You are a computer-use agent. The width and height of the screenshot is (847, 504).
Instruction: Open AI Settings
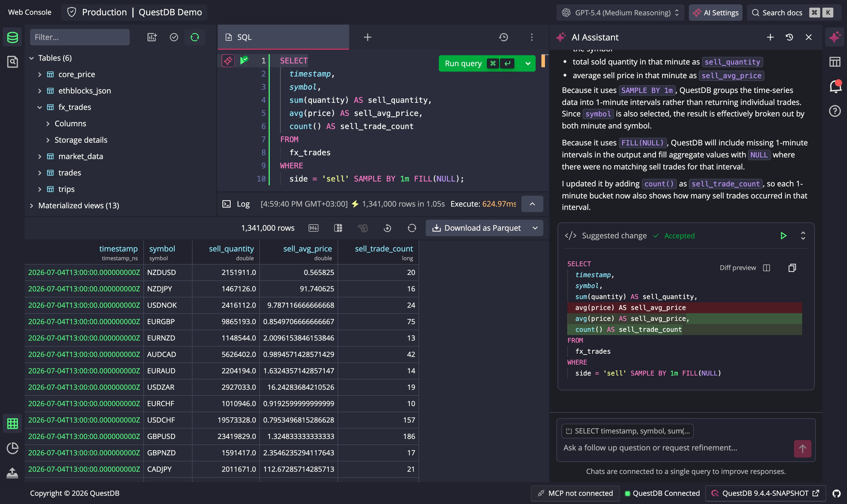(x=715, y=13)
